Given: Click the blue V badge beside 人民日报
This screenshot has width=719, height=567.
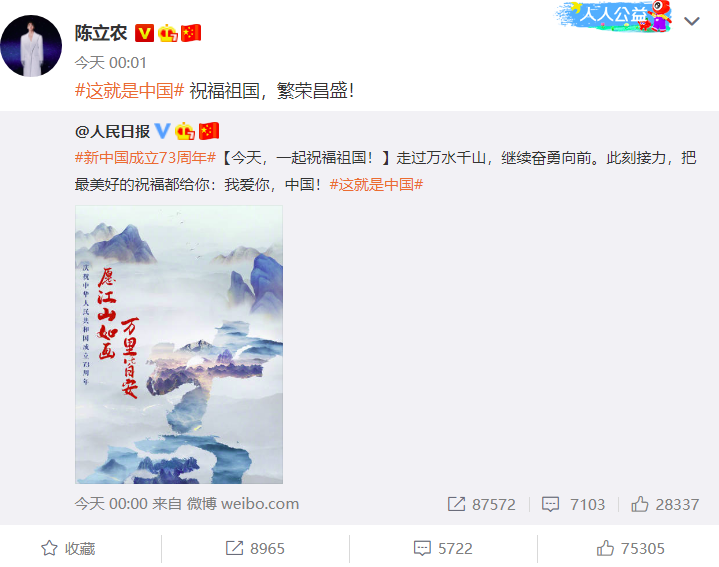Looking at the screenshot, I should [162, 131].
